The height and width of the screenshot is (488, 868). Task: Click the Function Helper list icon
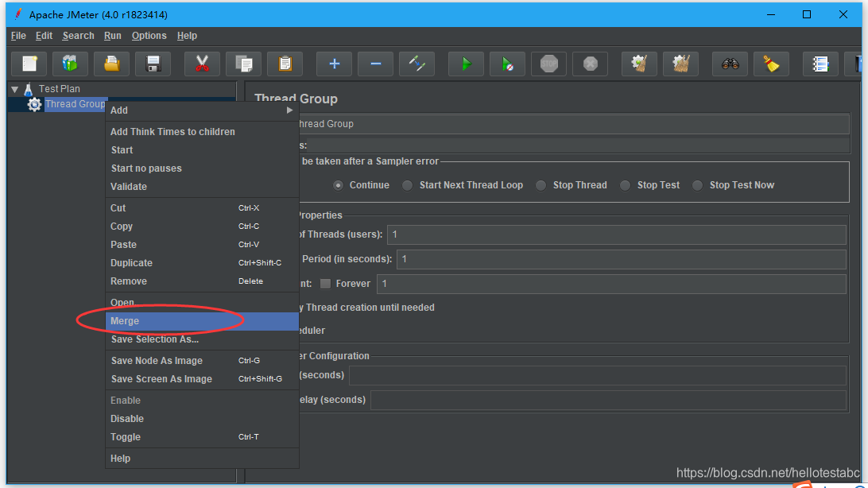(x=820, y=64)
